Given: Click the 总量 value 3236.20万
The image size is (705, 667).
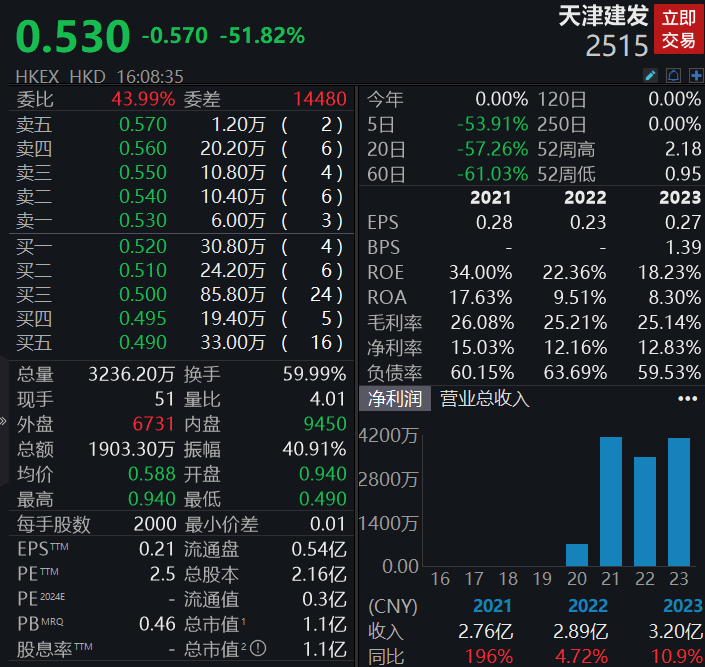Looking at the screenshot, I should coord(132,374).
